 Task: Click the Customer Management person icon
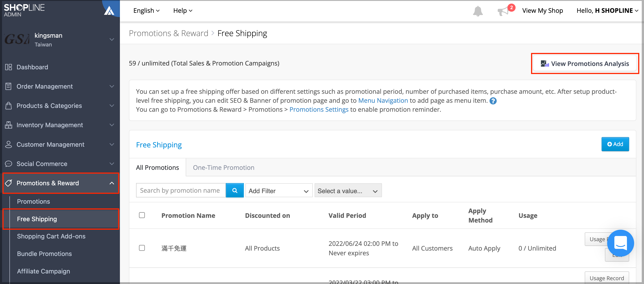pyautogui.click(x=9, y=144)
